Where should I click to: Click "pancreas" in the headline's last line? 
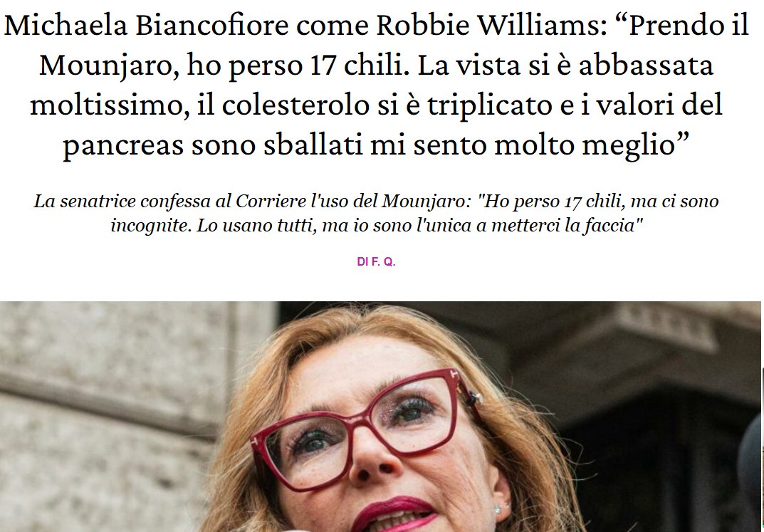123,145
